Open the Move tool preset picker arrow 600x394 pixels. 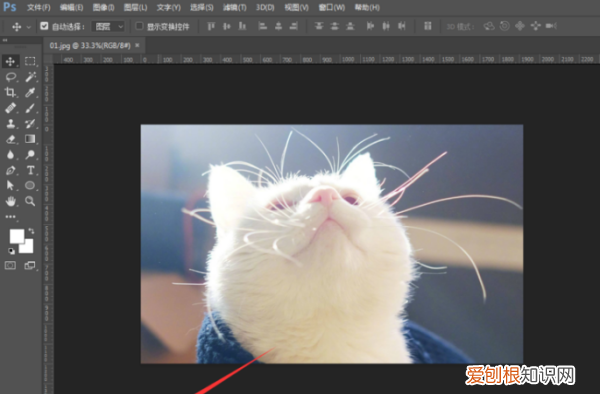tap(29, 27)
